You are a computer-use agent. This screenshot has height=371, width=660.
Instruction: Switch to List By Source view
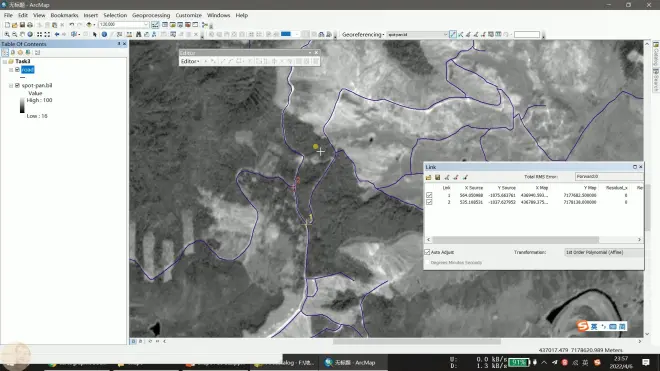[x=13, y=52]
